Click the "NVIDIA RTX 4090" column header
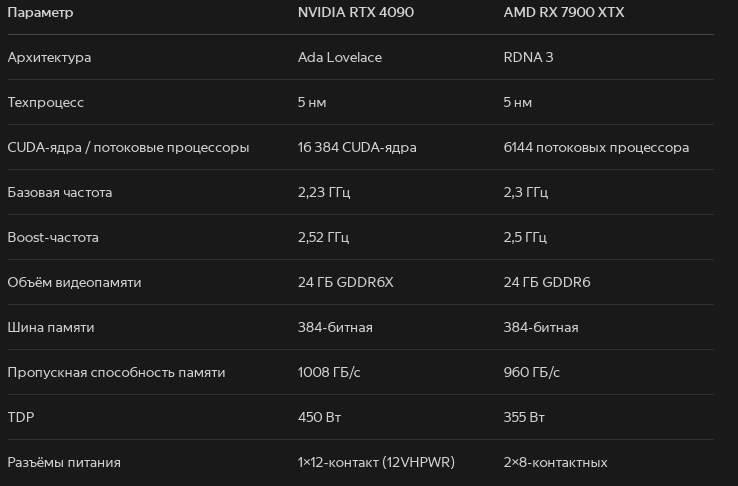 [x=355, y=12]
